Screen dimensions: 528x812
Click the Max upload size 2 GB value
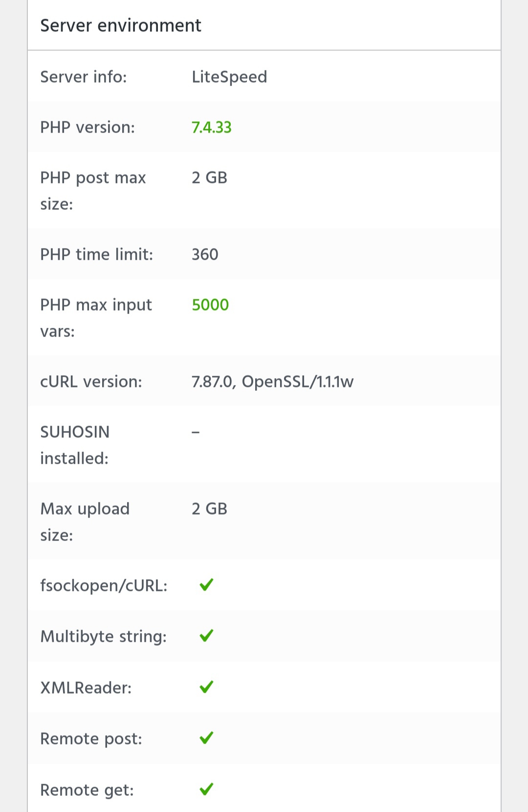coord(209,509)
